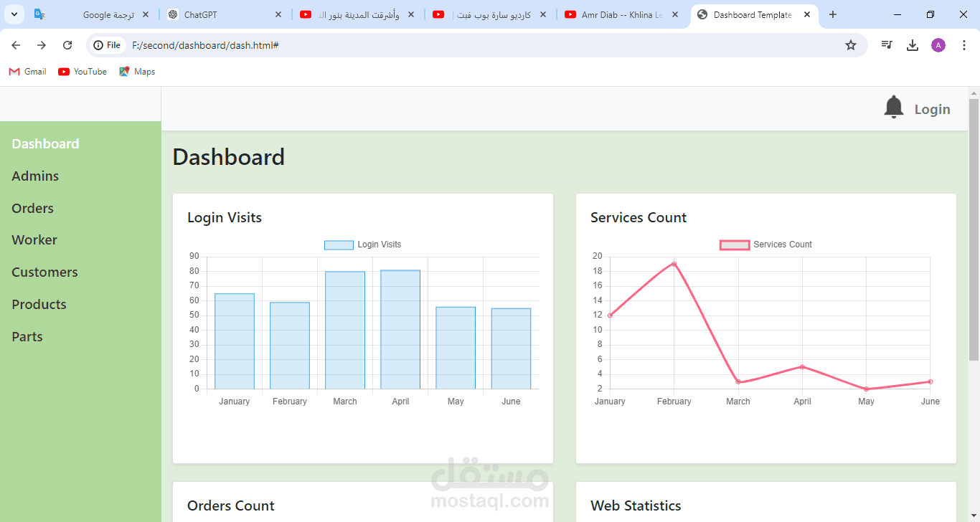Screen dimensions: 980x522
Task: Click the June bar in Login Visits
Action: pyautogui.click(x=511, y=348)
